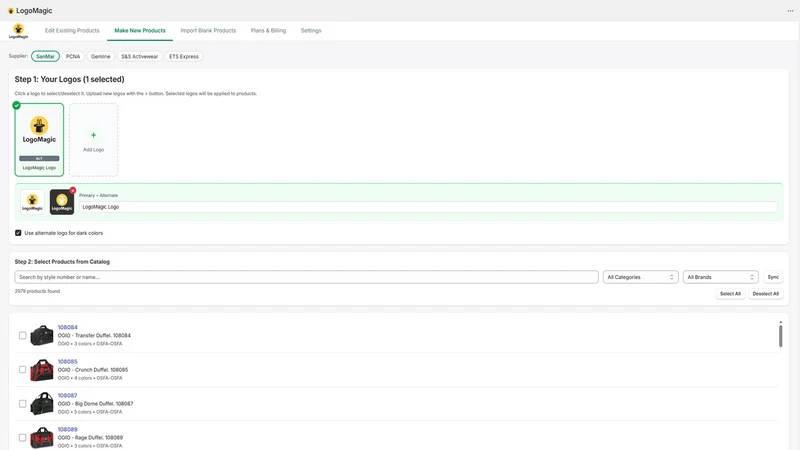Screen dimensions: 800x450
Task: Click the OGIO Transfer Duffel product image
Action: pos(42,336)
